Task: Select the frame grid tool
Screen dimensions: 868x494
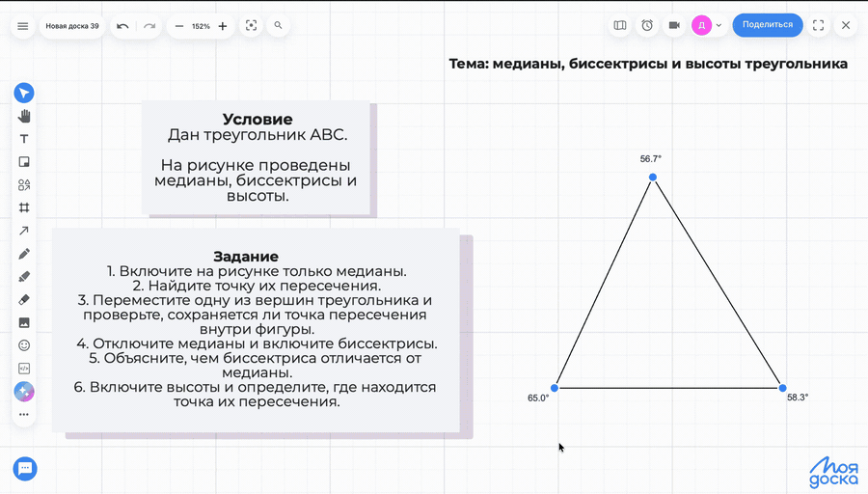Action: tap(24, 207)
